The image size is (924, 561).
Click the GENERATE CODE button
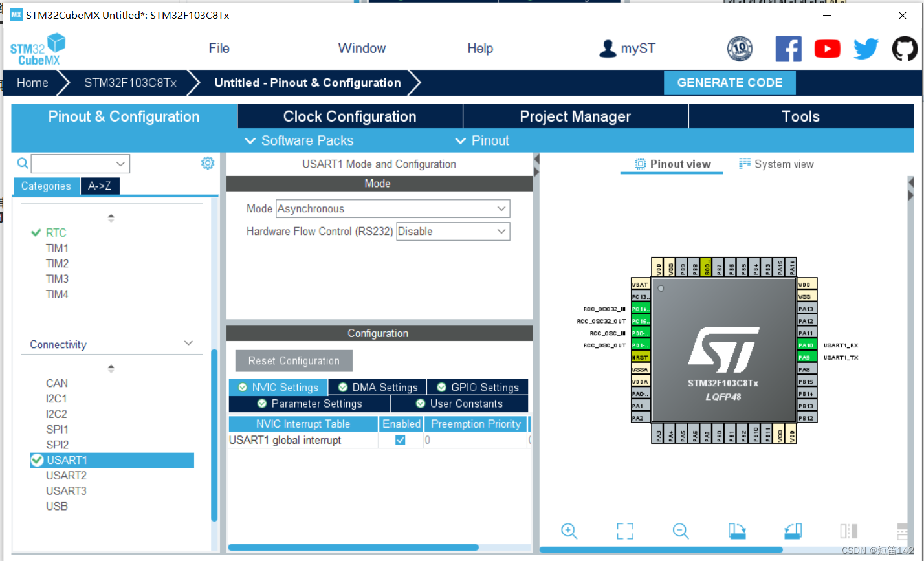pos(730,83)
